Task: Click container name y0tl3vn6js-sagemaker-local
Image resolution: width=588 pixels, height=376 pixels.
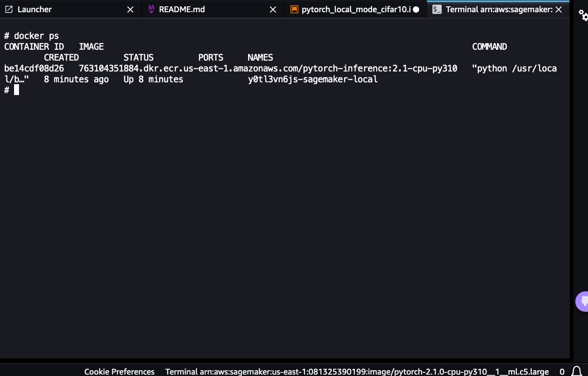Action: (x=313, y=79)
